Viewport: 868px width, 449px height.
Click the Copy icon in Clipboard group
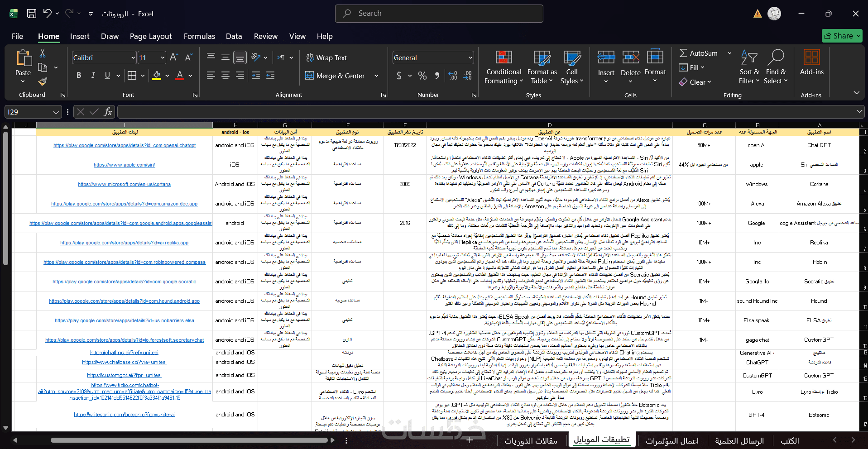(x=43, y=67)
